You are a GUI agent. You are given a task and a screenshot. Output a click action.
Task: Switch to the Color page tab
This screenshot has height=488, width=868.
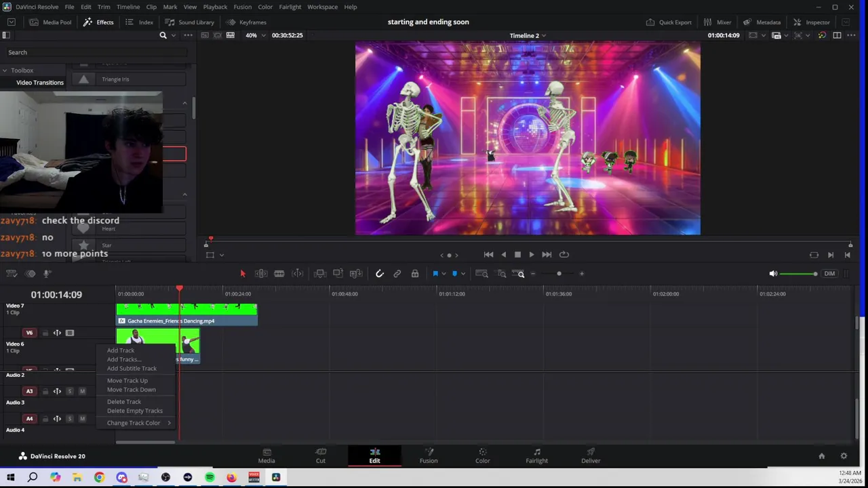point(482,456)
